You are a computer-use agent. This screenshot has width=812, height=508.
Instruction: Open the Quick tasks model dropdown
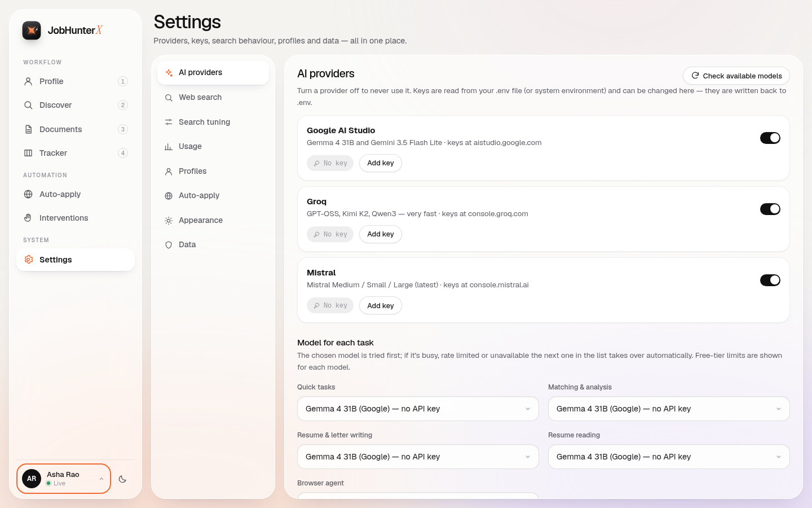coord(418,409)
